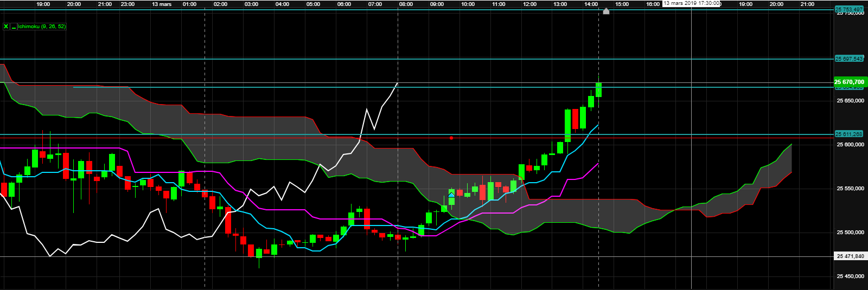This screenshot has width=868, height=290.
Task: Click the 13 mars date on the time axis
Action: [162, 4]
